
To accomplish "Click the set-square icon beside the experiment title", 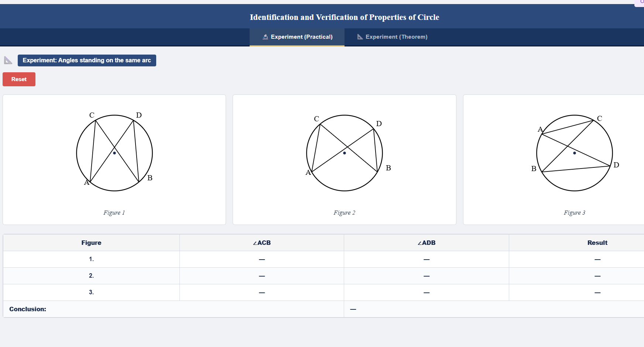I will pos(8,60).
